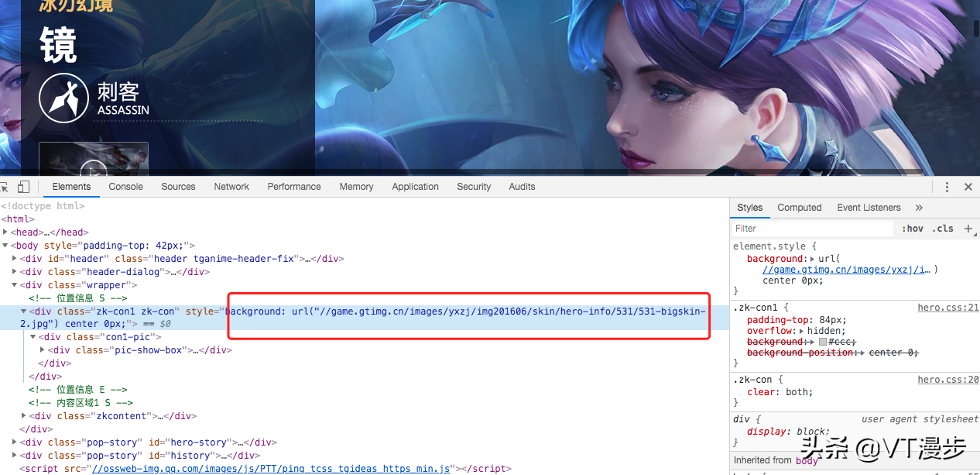Switch to the Computed sub-tab
Viewport: 980px width, 475px height.
[800, 208]
